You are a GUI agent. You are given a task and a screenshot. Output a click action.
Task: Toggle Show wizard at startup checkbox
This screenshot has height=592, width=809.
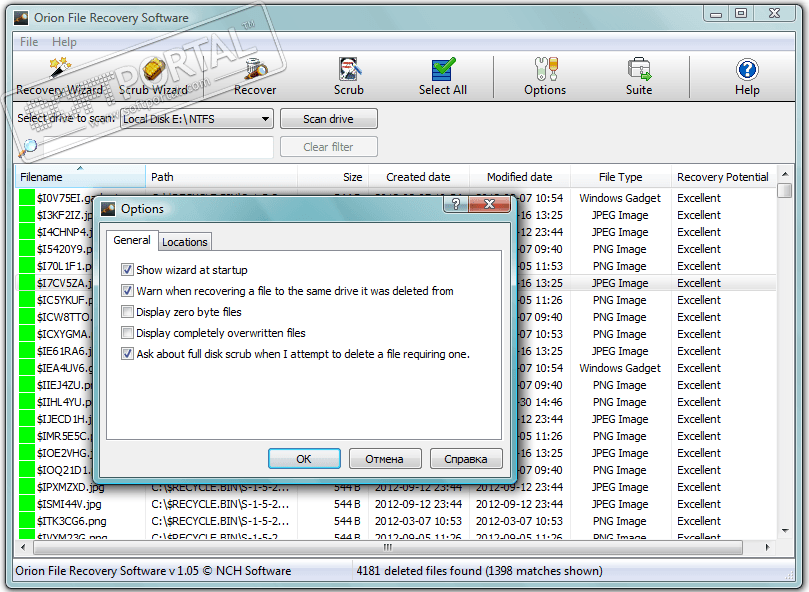click(127, 269)
